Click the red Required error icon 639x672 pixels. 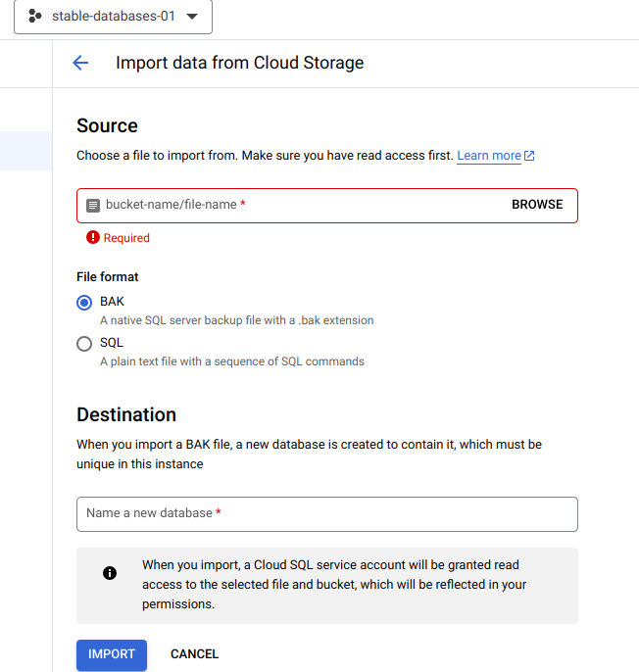point(93,237)
